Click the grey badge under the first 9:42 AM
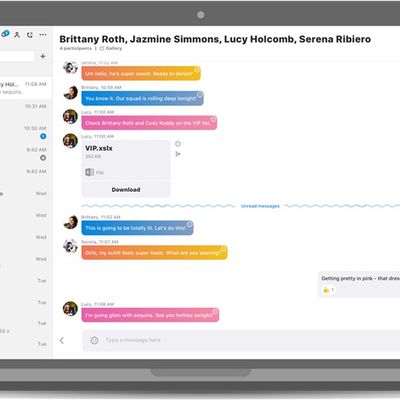Image resolution: width=400 pixels, height=400 pixels. [x=43, y=158]
